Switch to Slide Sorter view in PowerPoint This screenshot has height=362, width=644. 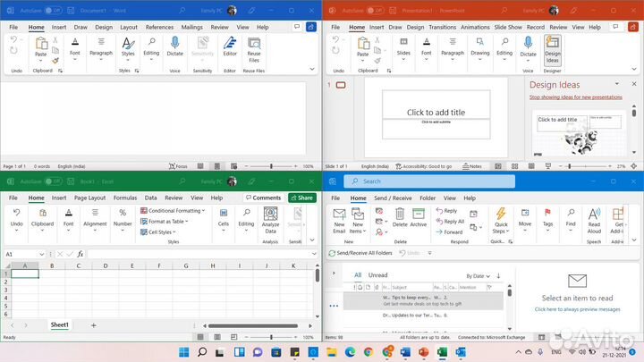pos(514,166)
